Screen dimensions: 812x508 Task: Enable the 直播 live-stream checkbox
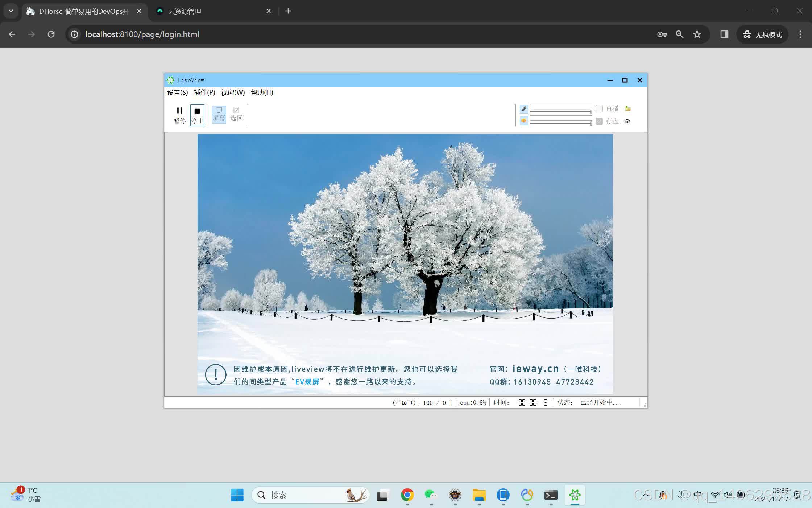coord(599,108)
